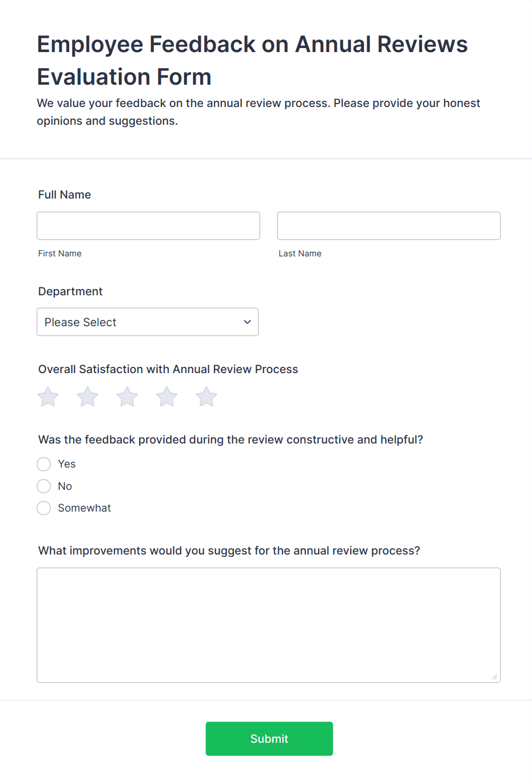Image resolution: width=532 pixels, height=784 pixels.
Task: Set the star rating control to maximum
Action: [206, 397]
